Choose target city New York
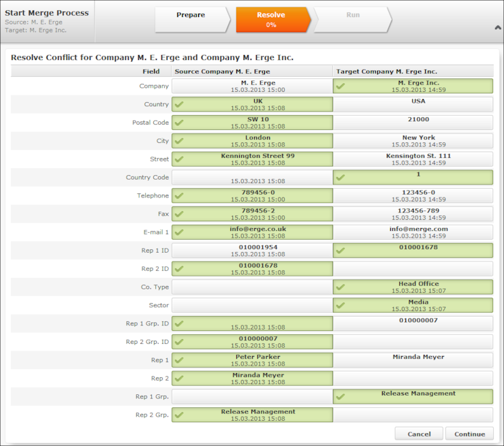The height and width of the screenshot is (446, 504). pos(413,141)
